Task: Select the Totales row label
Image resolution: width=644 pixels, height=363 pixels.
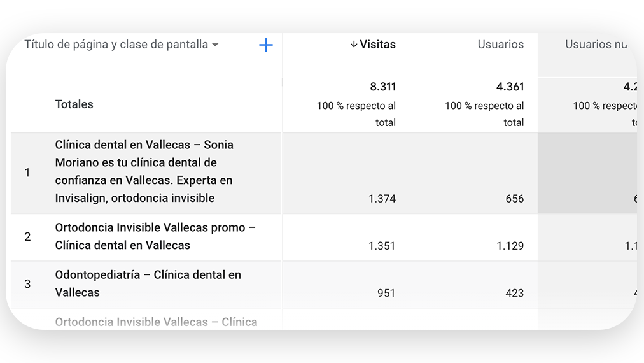Action: [x=74, y=104]
